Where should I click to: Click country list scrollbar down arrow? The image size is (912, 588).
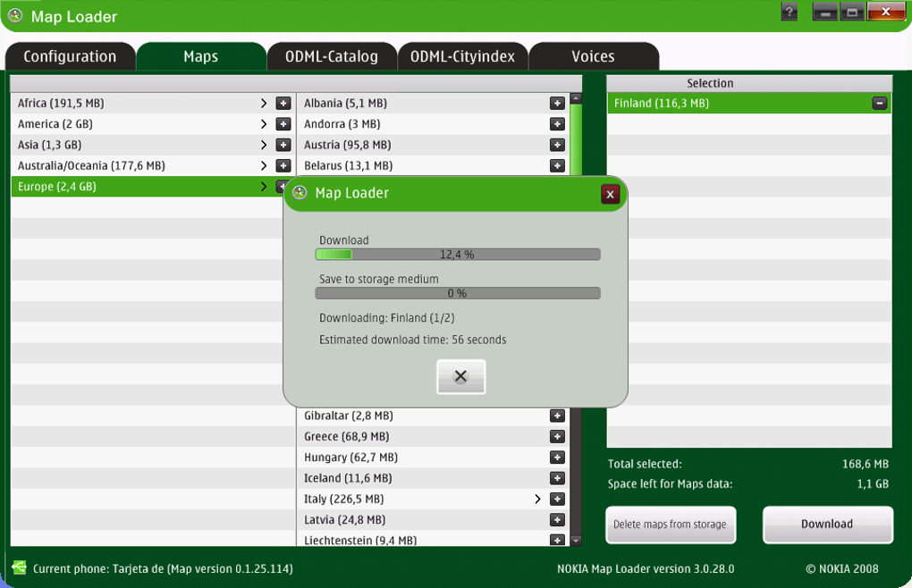[576, 541]
